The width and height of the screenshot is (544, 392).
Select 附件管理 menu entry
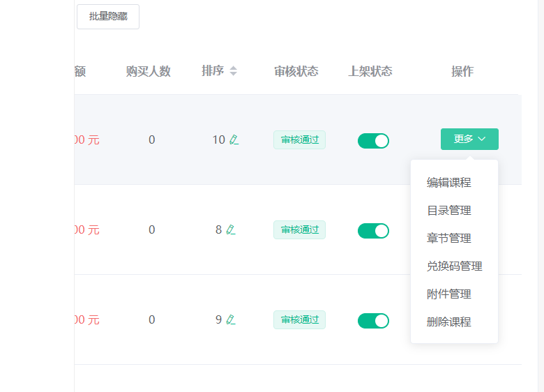point(448,294)
